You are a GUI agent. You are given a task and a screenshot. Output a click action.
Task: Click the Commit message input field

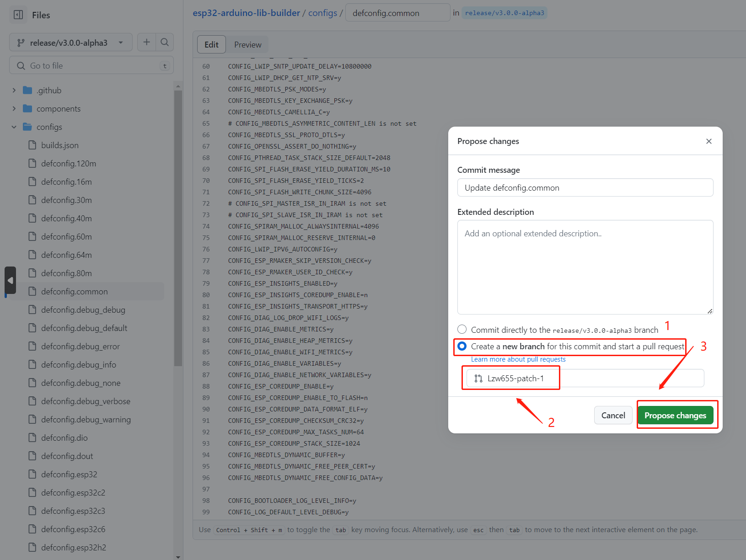point(585,188)
